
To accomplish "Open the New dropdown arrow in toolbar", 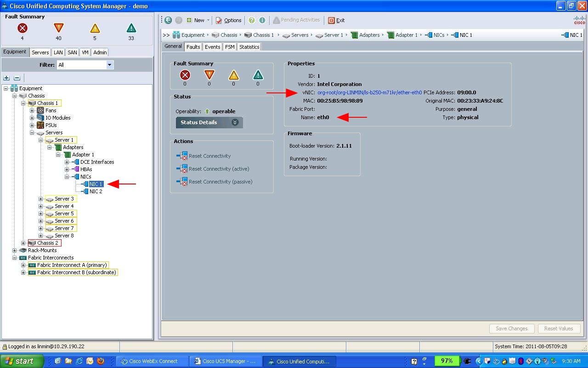I will point(208,20).
